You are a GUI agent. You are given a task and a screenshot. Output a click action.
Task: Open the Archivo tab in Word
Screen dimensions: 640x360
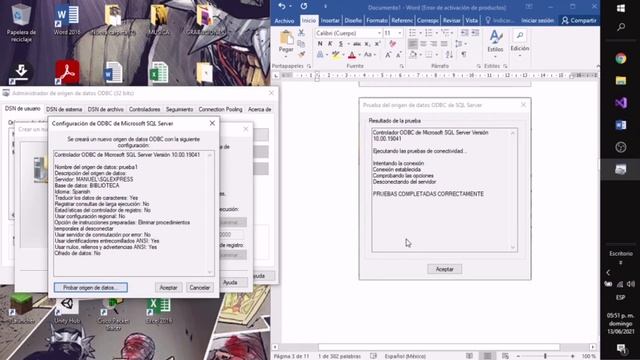pyautogui.click(x=284, y=20)
